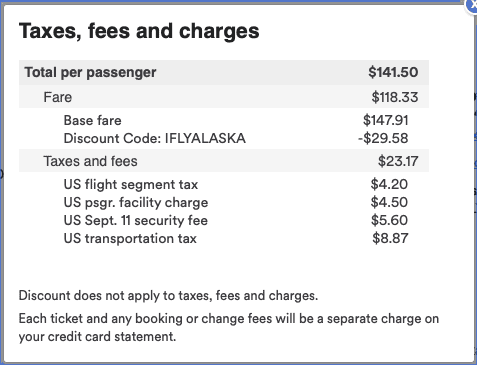Click the $118.33 fare amount
This screenshot has height=365, width=477.
coord(395,97)
